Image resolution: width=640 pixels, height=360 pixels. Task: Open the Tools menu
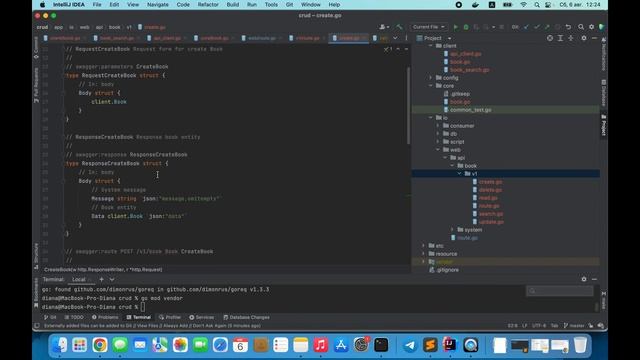[x=271, y=5]
